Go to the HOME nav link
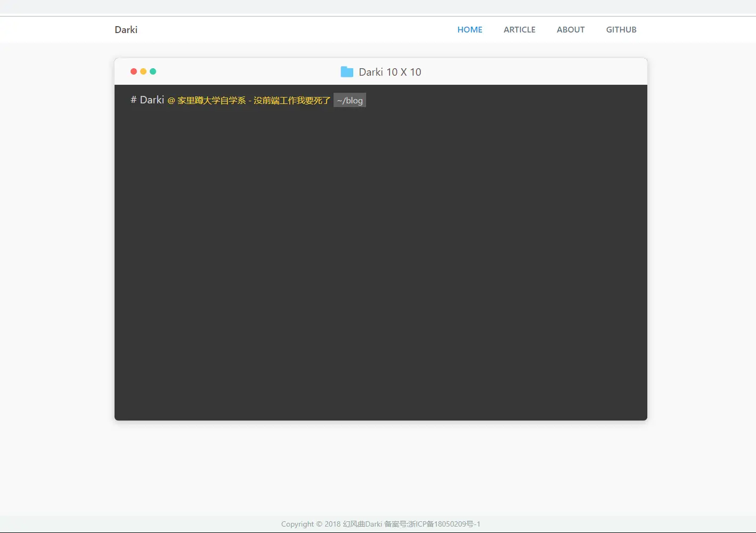The image size is (756, 533). point(470,30)
